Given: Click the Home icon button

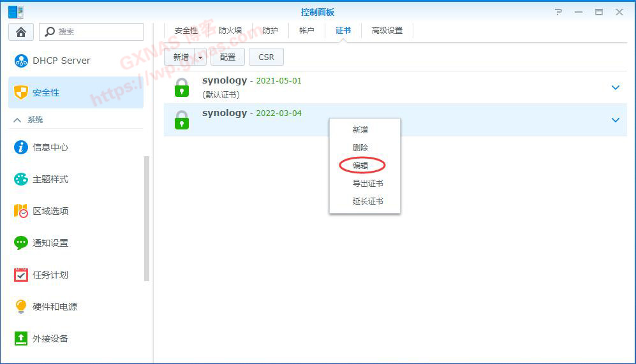Looking at the screenshot, I should pyautogui.click(x=21, y=32).
